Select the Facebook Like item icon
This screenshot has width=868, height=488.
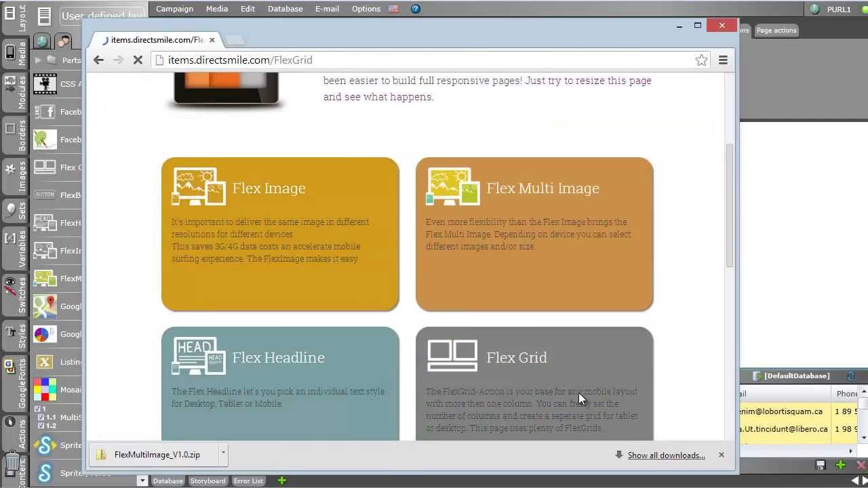pyautogui.click(x=45, y=112)
